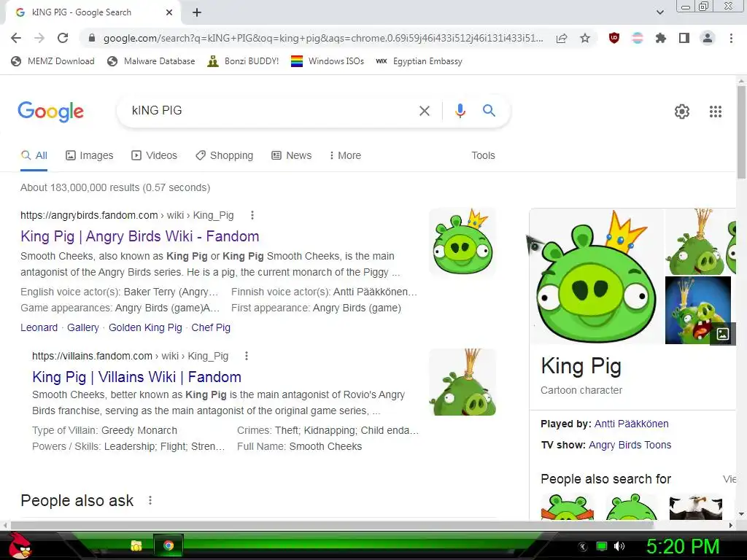Open the search Tools options
Viewport: 747px width, 560px height.
tap(483, 156)
